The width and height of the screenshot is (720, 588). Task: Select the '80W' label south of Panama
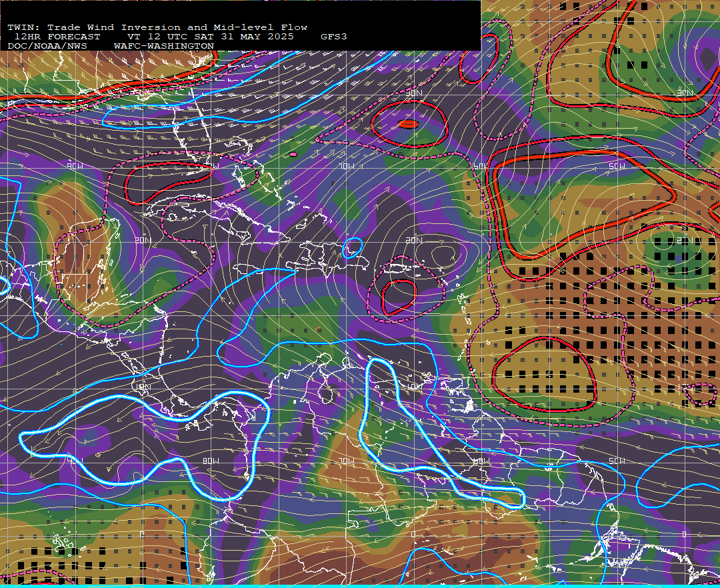tap(211, 461)
